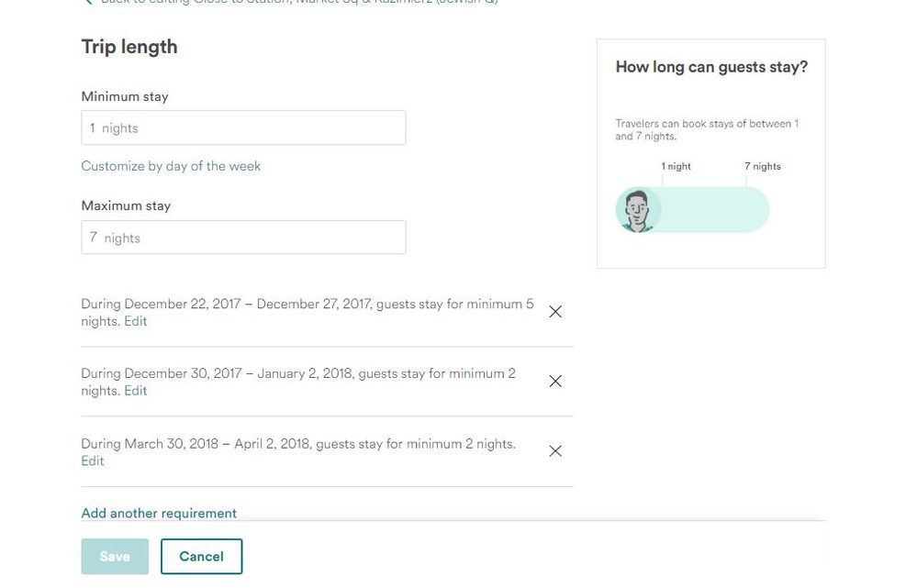This screenshot has height=588, width=917.
Task: Edit the March 30 – April 2 rule
Action: pos(93,461)
